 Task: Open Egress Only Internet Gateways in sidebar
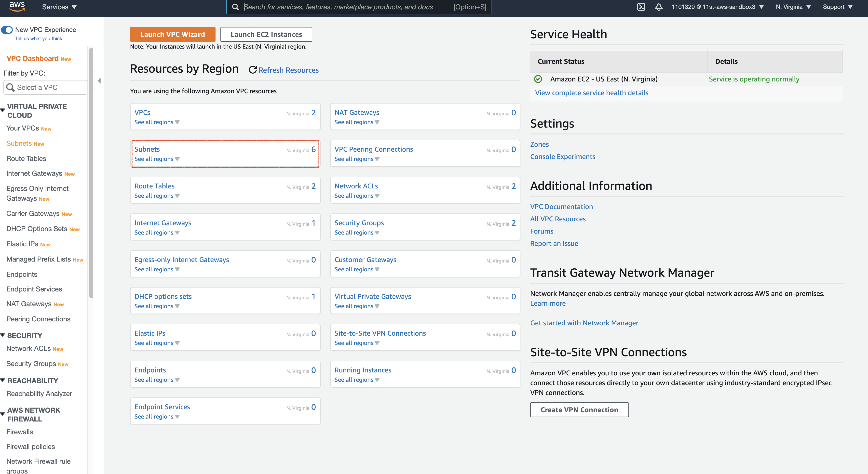37,193
